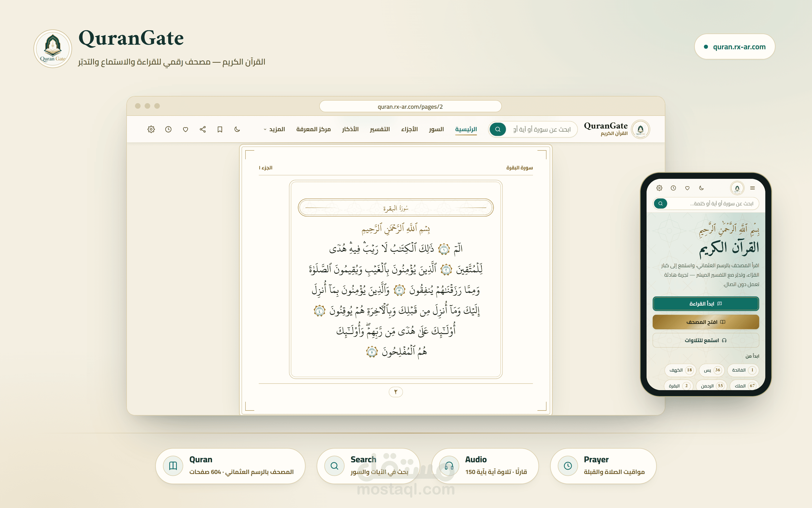Open السور menu item
Image resolution: width=812 pixels, height=508 pixels.
(436, 129)
